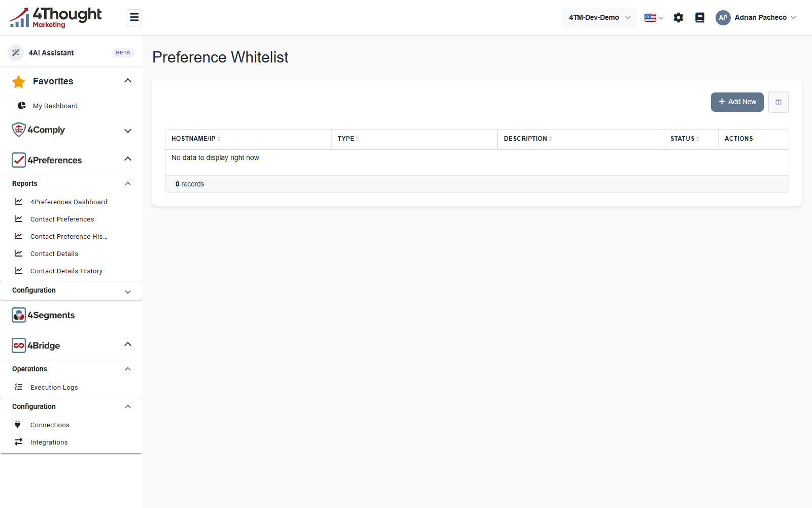
Task: Click the Integrations arrows icon
Action: pos(18,442)
